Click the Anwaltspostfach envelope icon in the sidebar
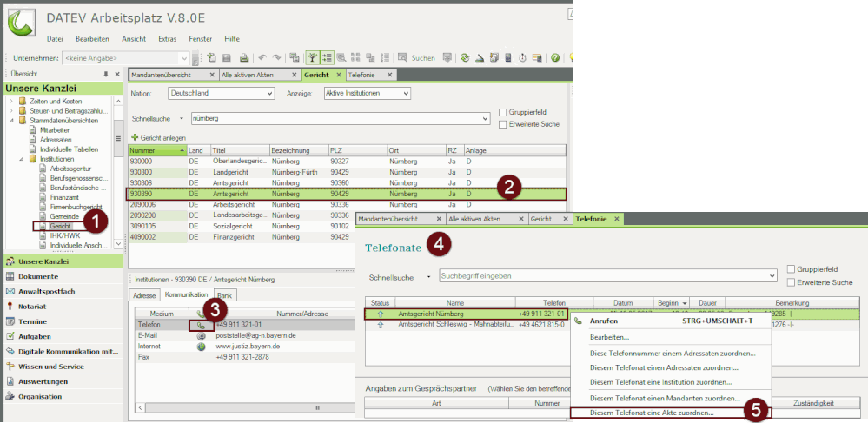The image size is (868, 423). [10, 291]
